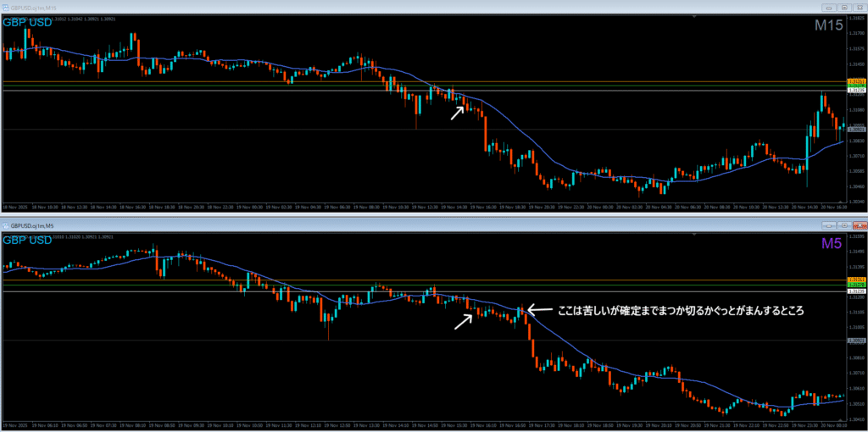Click the purple 'M5' timeframe label
The image size is (868, 432).
(832, 243)
